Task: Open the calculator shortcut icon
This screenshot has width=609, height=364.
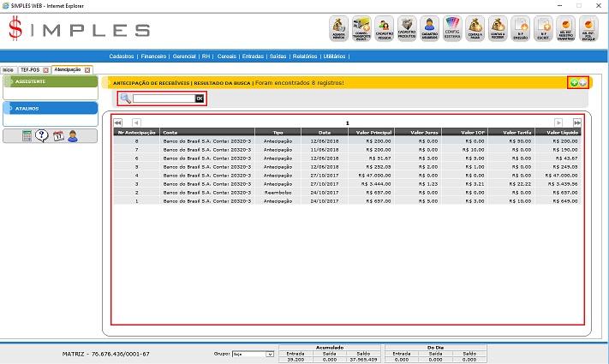Action: pyautogui.click(x=27, y=136)
